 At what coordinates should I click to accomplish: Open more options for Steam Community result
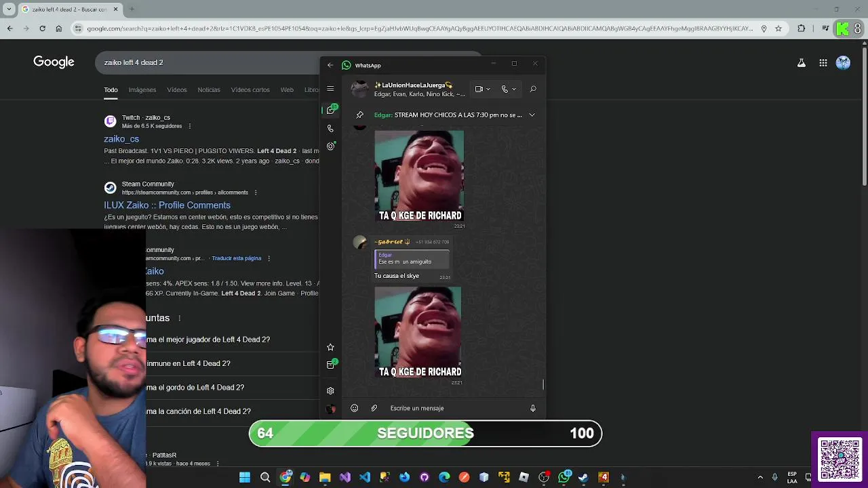point(256,192)
